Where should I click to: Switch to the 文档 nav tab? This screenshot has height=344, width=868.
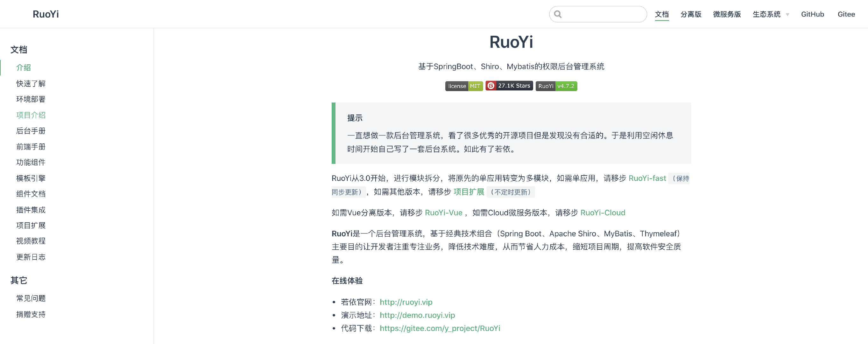[662, 14]
